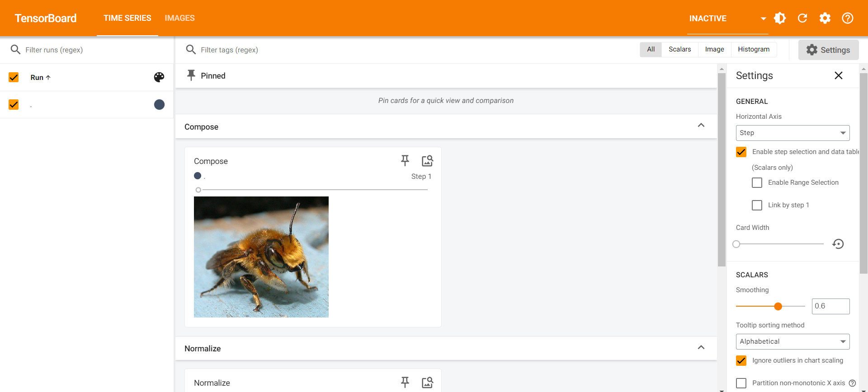Open the run color palette icon
This screenshot has width=868, height=392.
pyautogui.click(x=159, y=77)
